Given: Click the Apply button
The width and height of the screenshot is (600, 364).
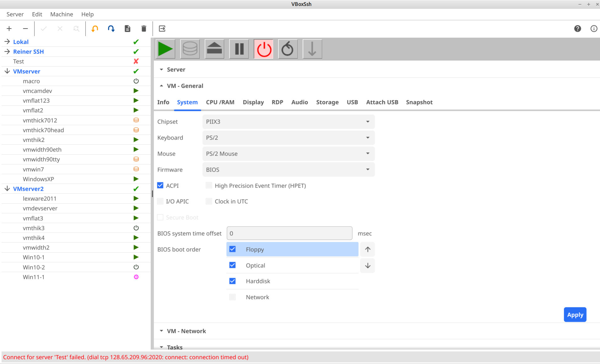Looking at the screenshot, I should (575, 315).
